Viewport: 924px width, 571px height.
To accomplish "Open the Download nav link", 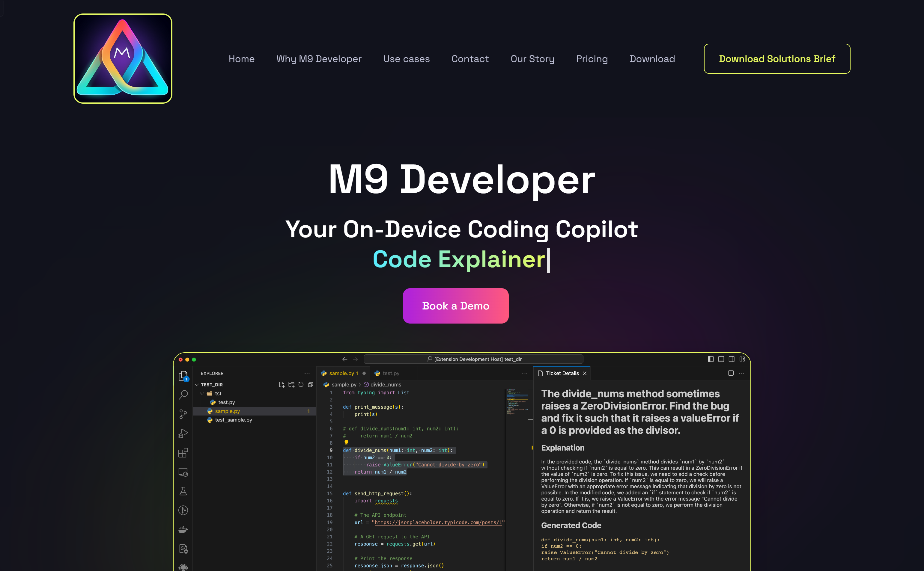I will (652, 59).
